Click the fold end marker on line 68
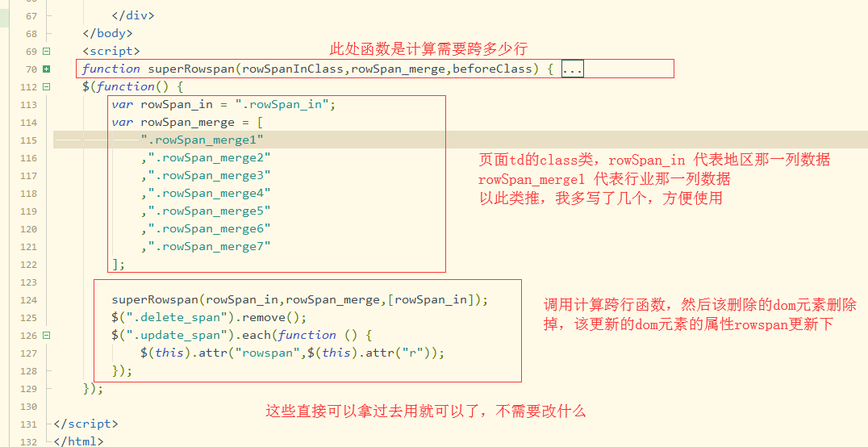 point(48,34)
